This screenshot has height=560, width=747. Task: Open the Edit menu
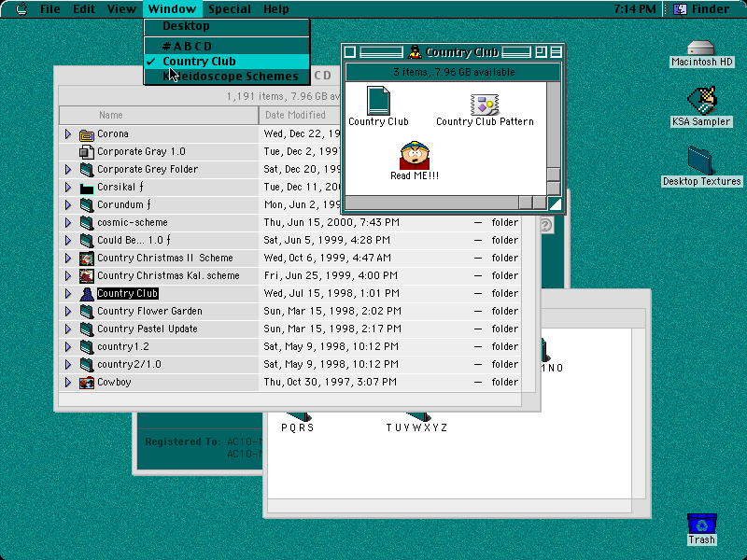point(84,9)
